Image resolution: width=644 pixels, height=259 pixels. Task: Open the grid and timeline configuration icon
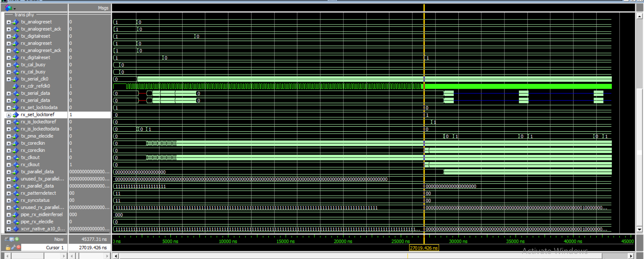[x=12, y=239]
